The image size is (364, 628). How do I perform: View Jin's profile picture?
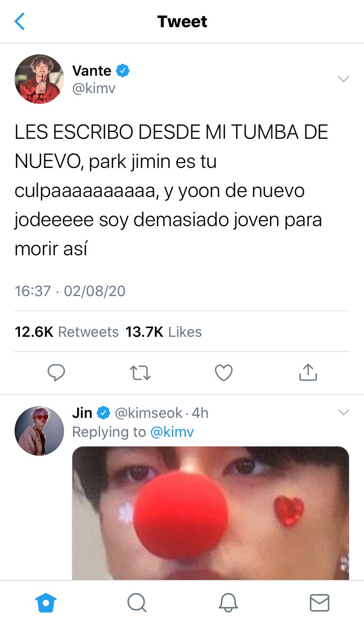coord(39,431)
